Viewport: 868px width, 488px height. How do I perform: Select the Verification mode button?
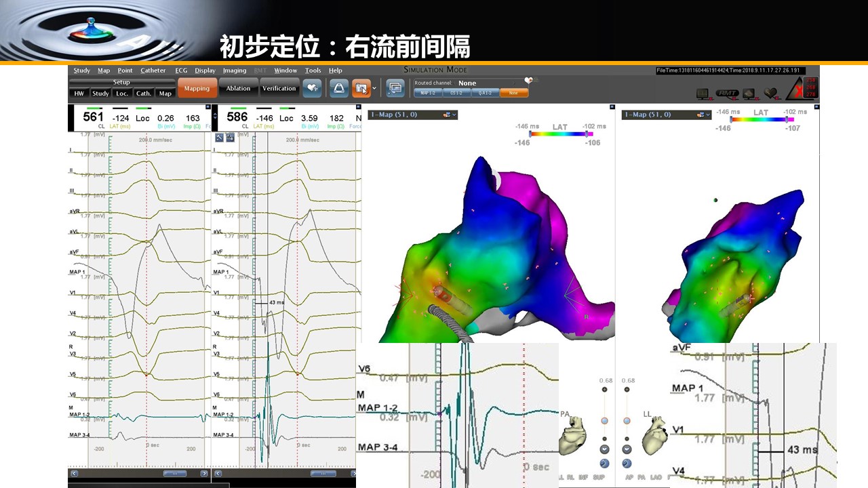[279, 88]
